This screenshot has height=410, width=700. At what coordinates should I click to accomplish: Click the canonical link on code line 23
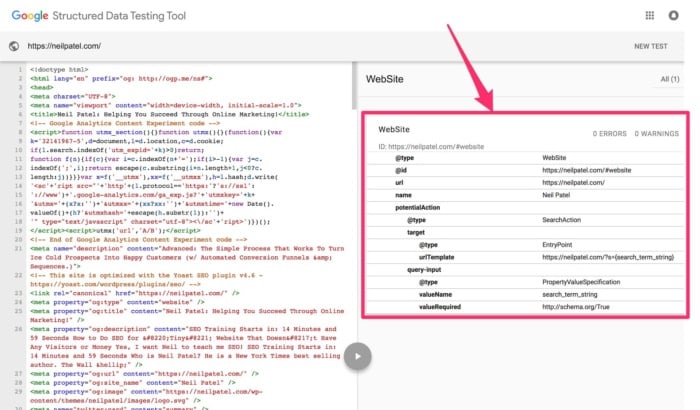135,293
